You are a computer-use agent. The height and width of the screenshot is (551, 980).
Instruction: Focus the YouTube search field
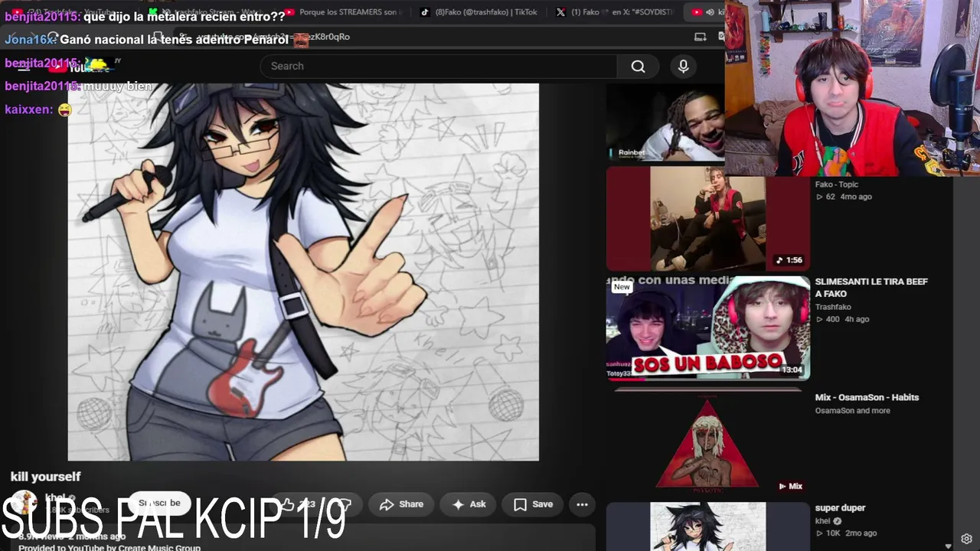pos(439,67)
